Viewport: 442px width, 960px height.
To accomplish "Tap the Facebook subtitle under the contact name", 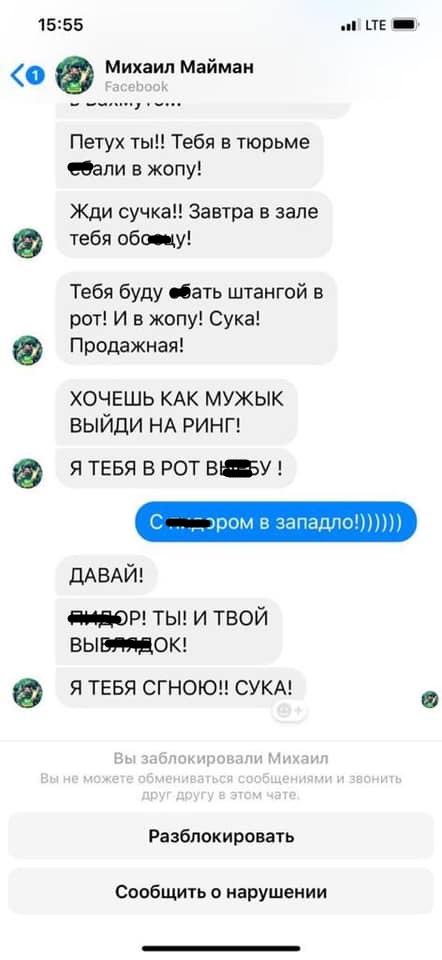I will point(136,86).
